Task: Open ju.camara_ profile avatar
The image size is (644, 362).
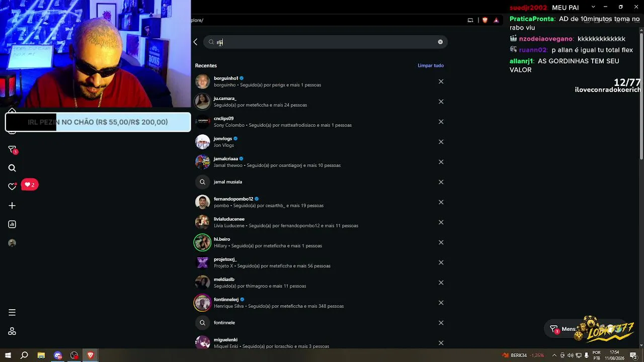Action: click(x=202, y=102)
